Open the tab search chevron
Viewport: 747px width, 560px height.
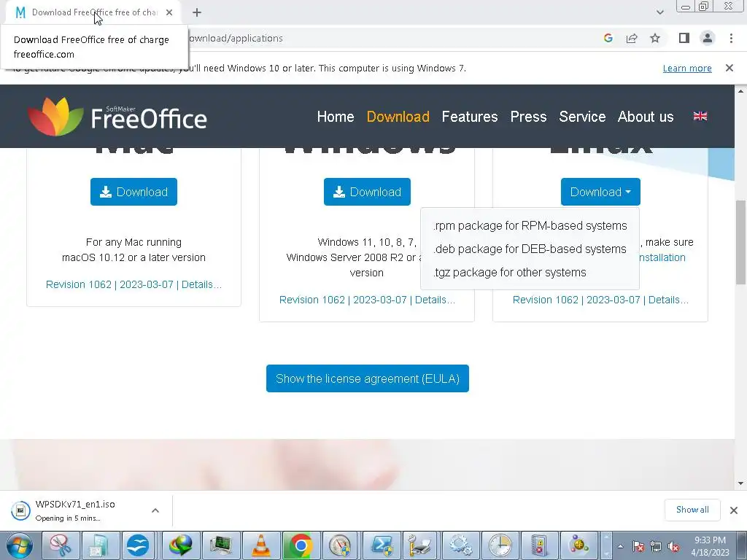pos(659,12)
